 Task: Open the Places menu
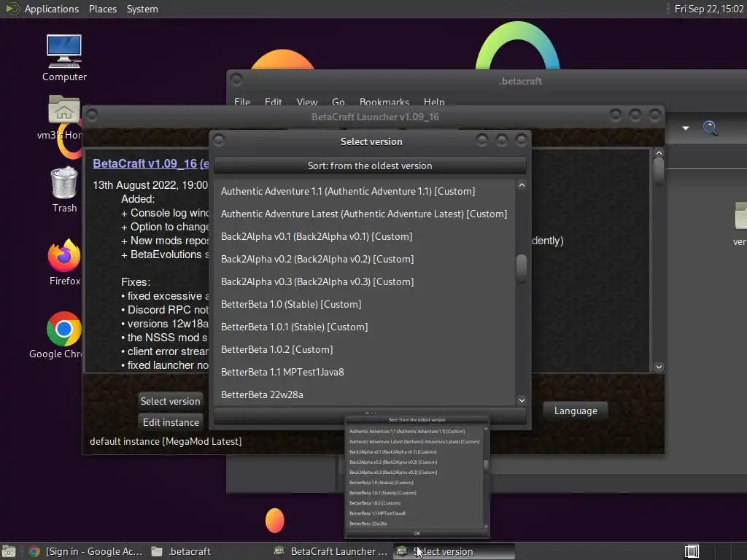tap(102, 9)
